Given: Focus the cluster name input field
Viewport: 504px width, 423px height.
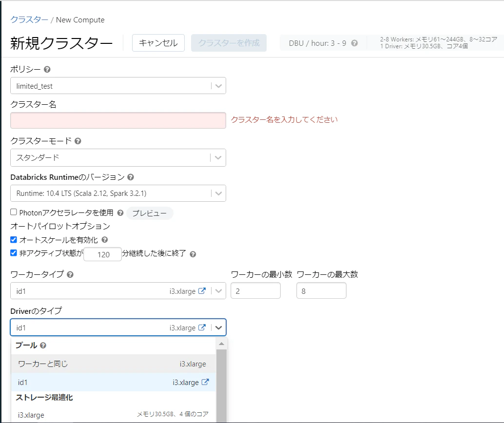Looking at the screenshot, I should click(118, 120).
